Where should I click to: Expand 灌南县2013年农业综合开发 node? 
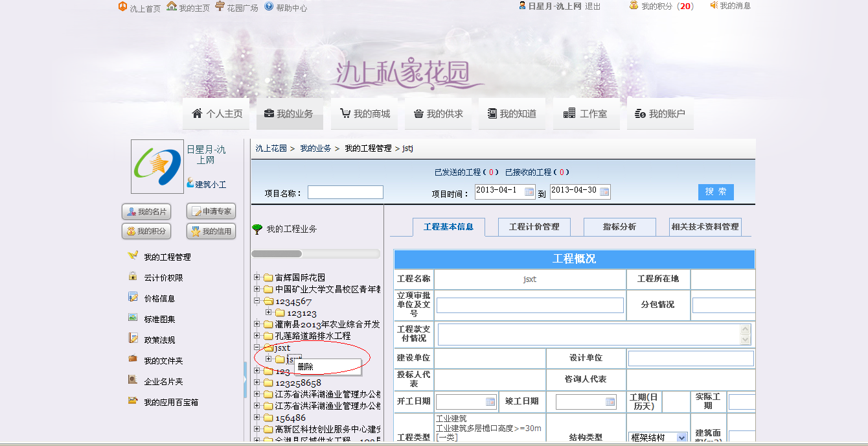(257, 324)
